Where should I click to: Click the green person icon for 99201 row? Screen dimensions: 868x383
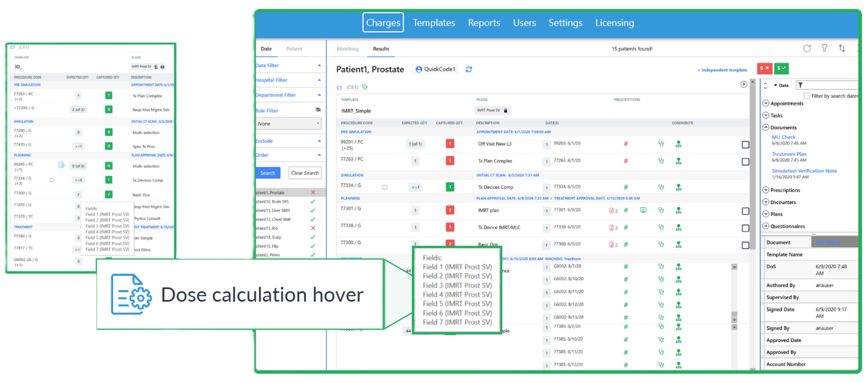(678, 144)
